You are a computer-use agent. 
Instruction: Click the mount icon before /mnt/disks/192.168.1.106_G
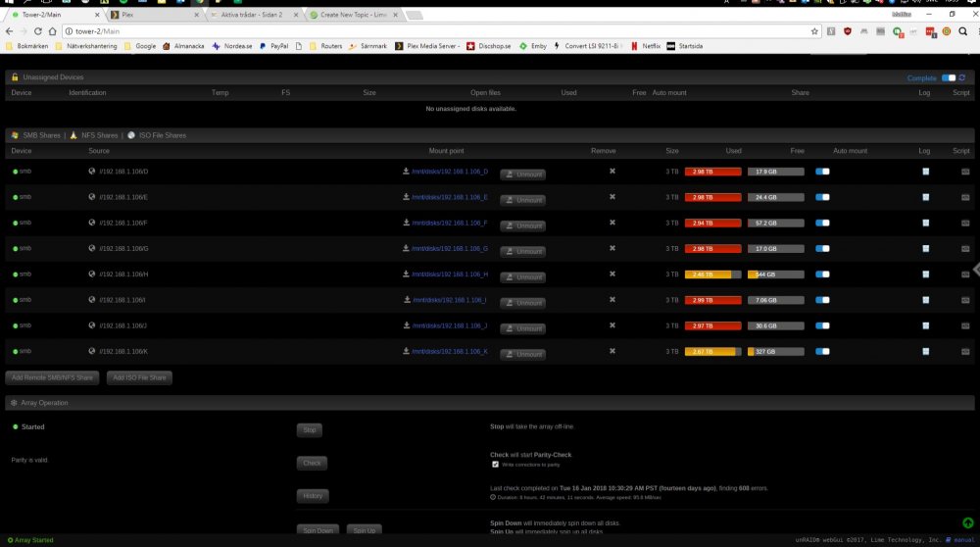(x=407, y=248)
